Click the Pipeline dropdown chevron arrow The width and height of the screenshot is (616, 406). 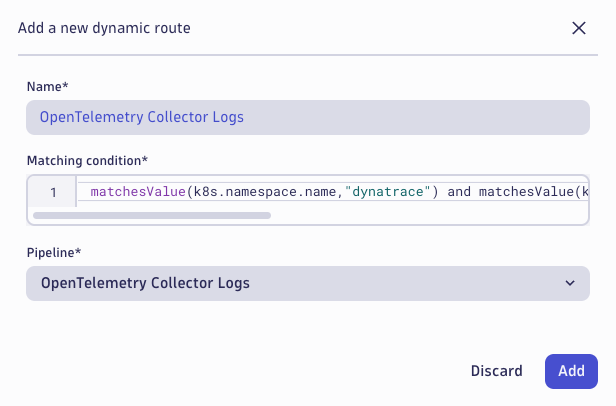click(570, 283)
